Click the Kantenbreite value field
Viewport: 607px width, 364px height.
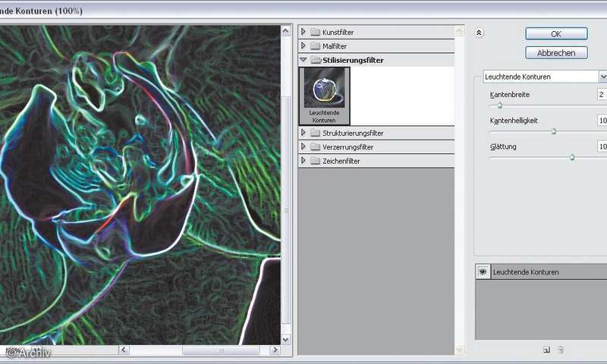602,95
